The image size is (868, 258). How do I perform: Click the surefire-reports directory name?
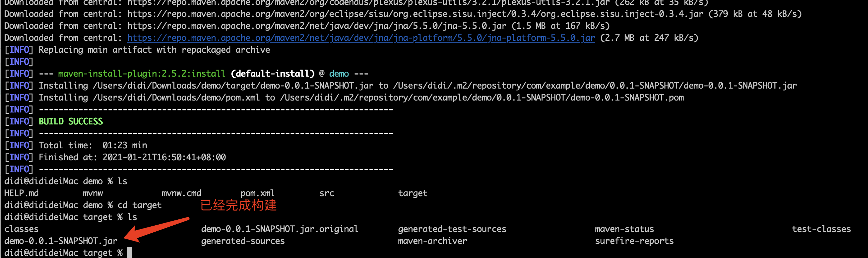(634, 241)
